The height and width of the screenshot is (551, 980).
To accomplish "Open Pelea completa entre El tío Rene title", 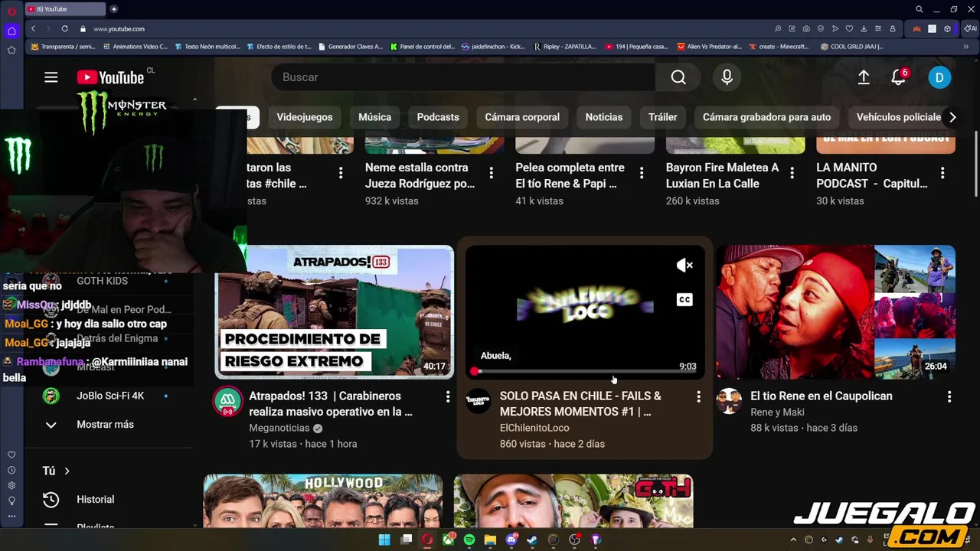I will [x=570, y=175].
